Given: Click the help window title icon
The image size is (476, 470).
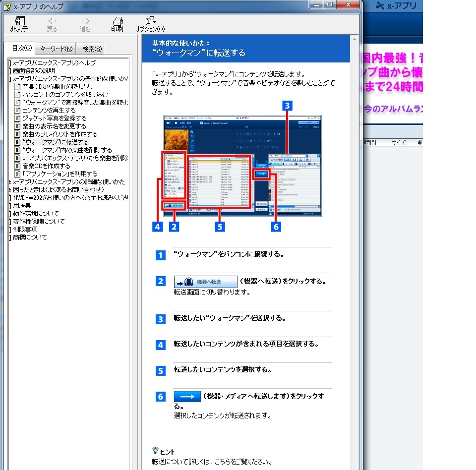Looking at the screenshot, I should pyautogui.click(x=7, y=6).
